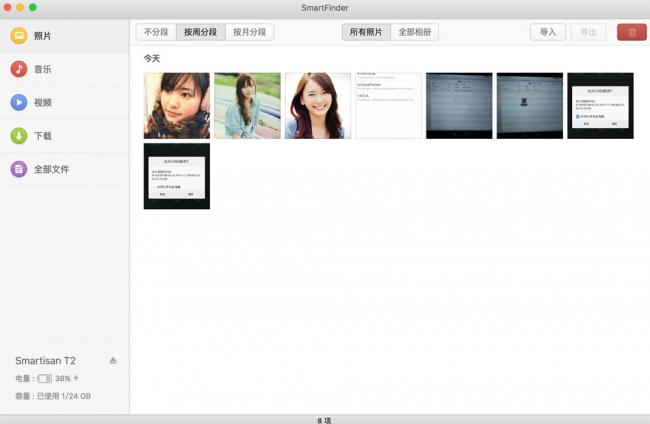
Task: Open the purple All Files icon
Action: [x=18, y=169]
